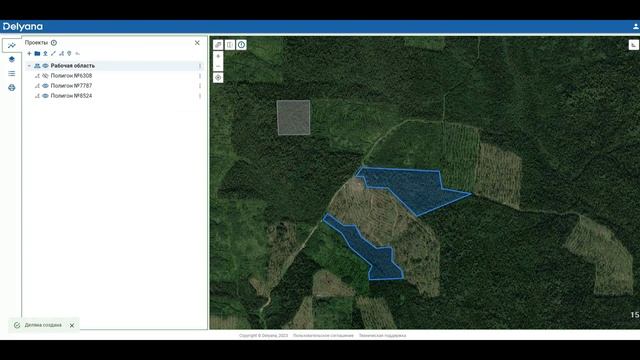Viewport: 640px width, 360px height.
Task: Open Пользовательское соглашение link
Action: (x=323, y=336)
